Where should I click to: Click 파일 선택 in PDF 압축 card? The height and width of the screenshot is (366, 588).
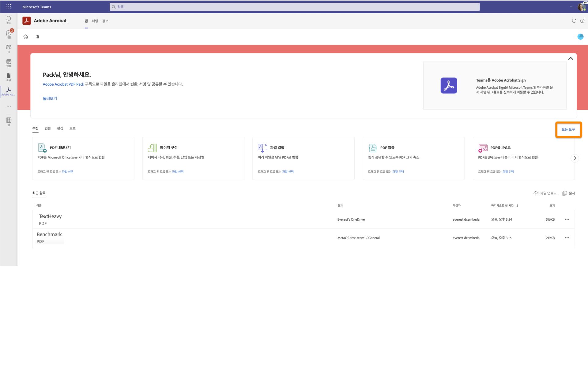point(398,172)
